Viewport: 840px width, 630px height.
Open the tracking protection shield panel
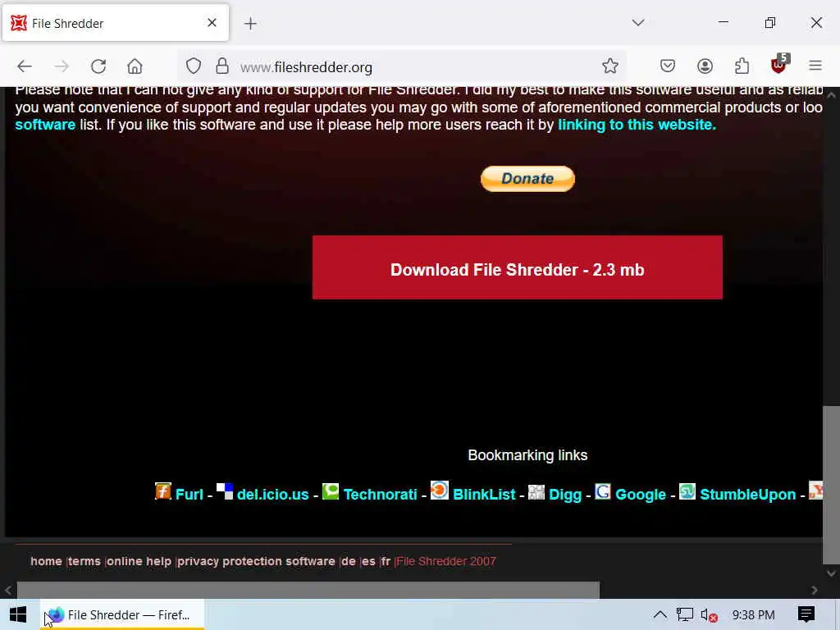point(194,66)
